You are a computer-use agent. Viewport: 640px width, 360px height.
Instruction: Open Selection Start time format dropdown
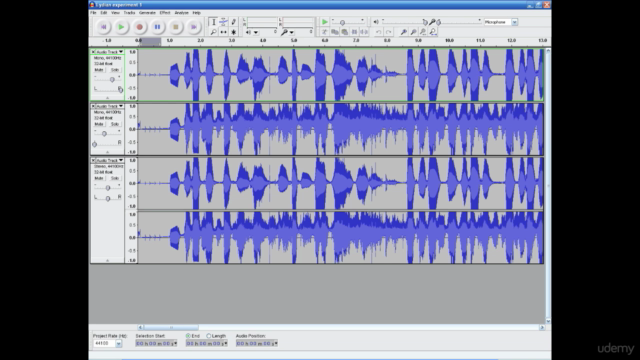(x=175, y=344)
